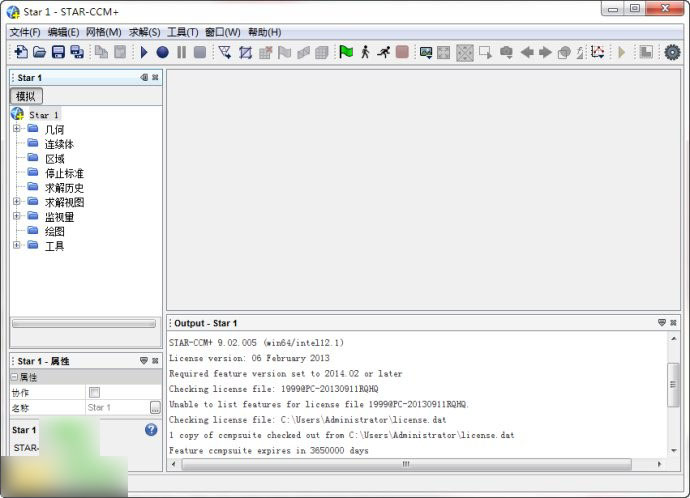
Task: Open the 帮助(H) menu
Action: [264, 32]
